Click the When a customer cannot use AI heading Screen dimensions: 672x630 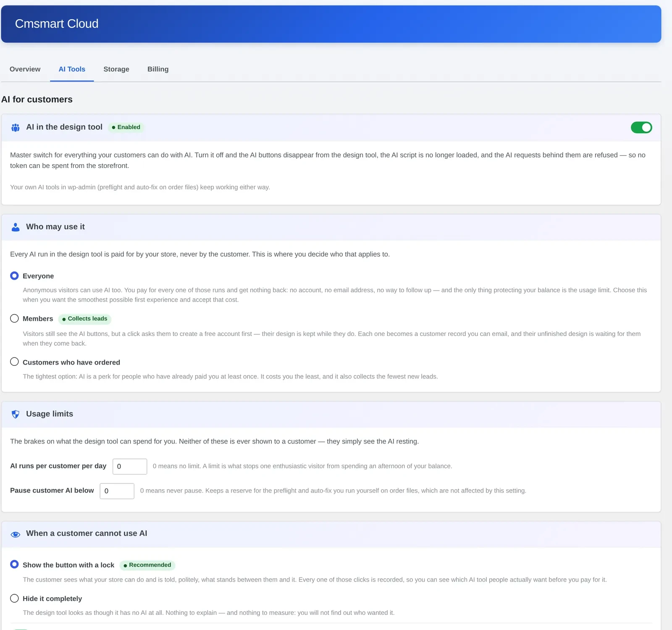(87, 533)
